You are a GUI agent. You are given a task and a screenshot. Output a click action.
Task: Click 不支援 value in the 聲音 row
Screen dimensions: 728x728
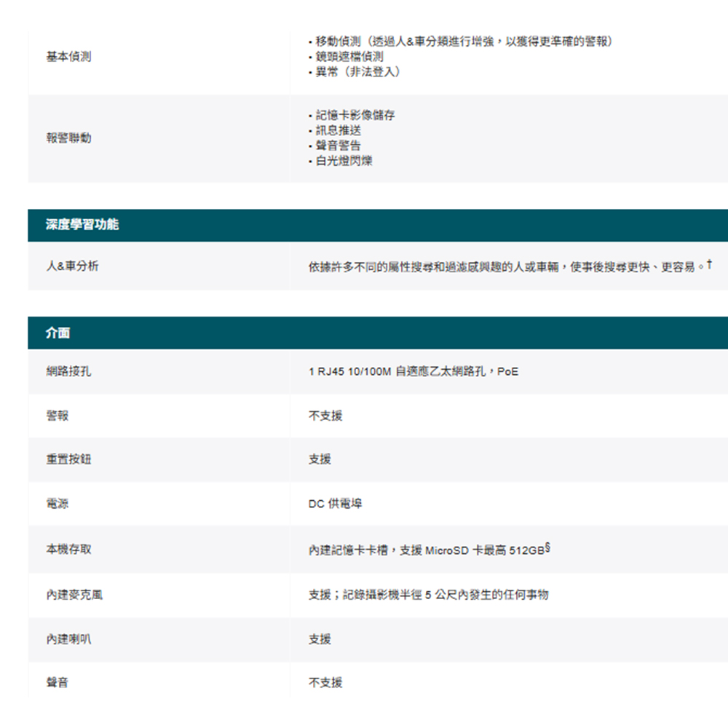325,682
